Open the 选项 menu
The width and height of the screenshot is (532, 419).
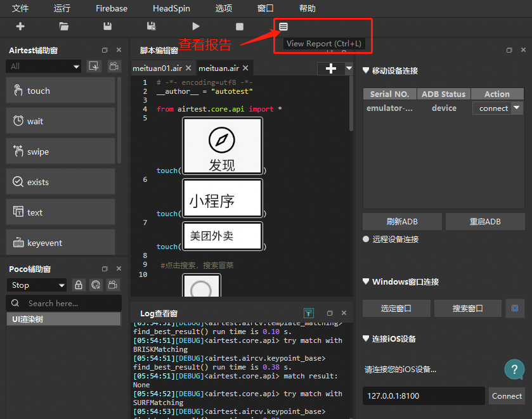click(224, 8)
